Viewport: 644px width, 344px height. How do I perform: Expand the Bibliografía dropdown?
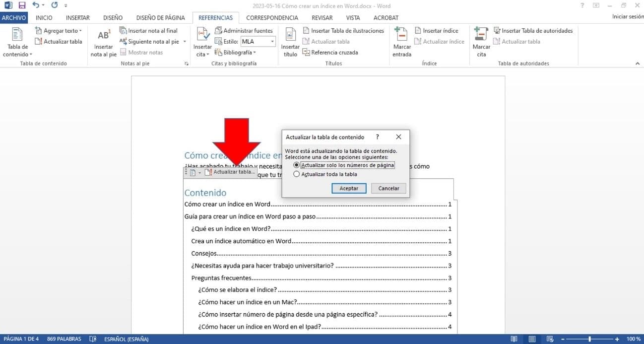[x=236, y=53]
